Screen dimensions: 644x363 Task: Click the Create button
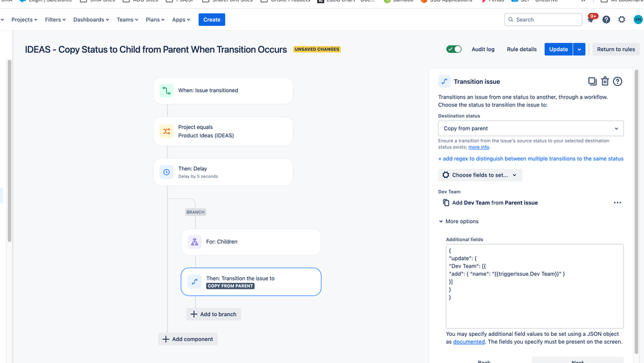tap(212, 20)
